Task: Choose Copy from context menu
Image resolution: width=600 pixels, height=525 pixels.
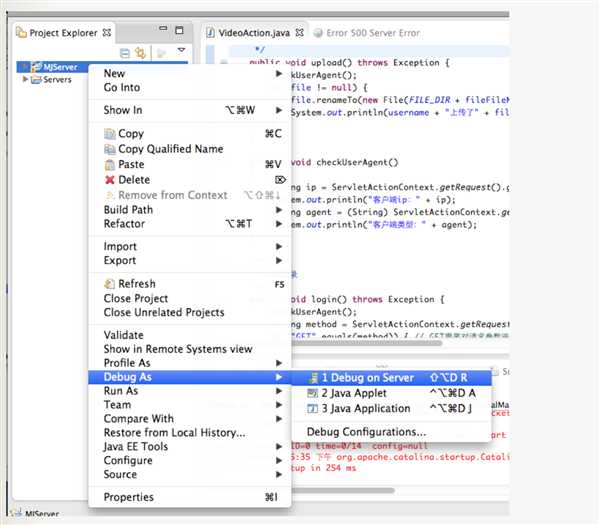Action: pyautogui.click(x=189, y=134)
